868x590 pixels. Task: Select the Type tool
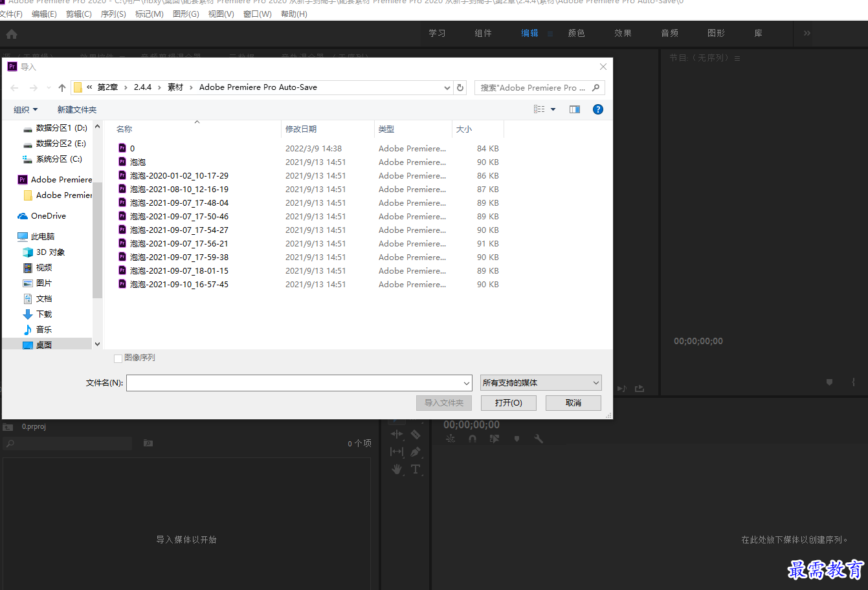416,469
